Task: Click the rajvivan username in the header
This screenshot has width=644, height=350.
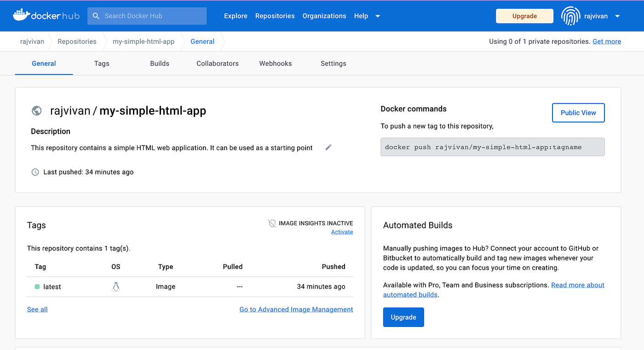Action: [596, 16]
